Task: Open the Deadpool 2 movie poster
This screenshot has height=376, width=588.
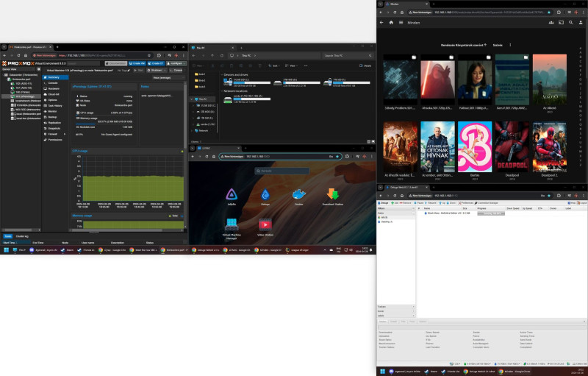Action: [x=549, y=146]
